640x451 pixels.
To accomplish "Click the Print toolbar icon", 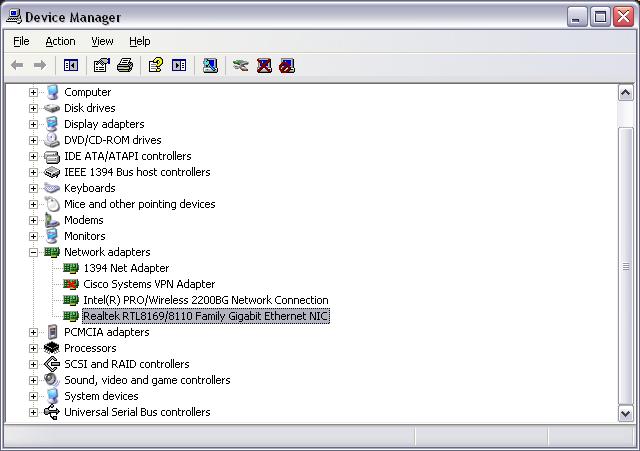I will pyautogui.click(x=125, y=65).
